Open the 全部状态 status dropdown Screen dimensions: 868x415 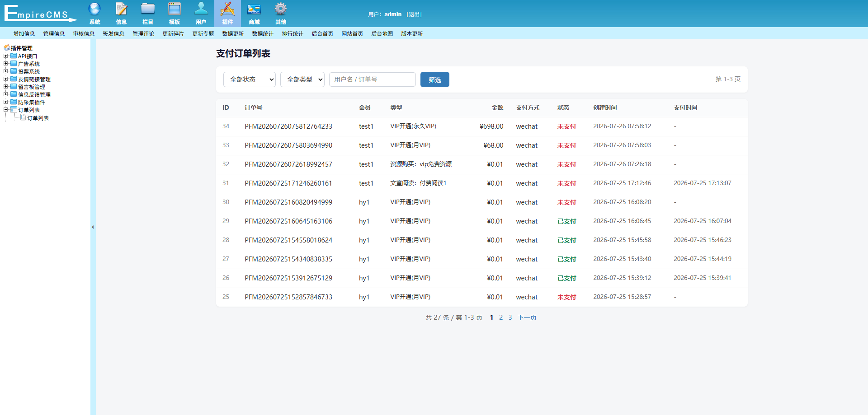click(x=250, y=79)
